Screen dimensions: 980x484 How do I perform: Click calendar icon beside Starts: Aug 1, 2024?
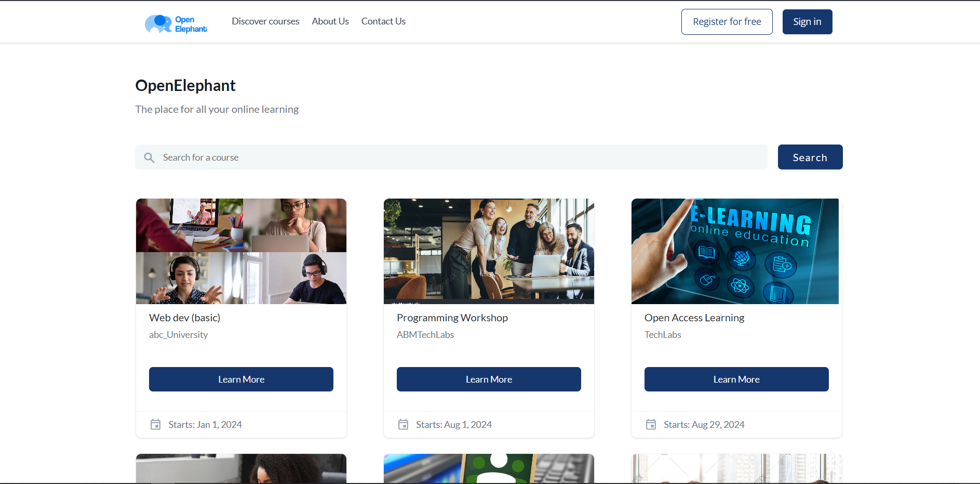point(403,425)
